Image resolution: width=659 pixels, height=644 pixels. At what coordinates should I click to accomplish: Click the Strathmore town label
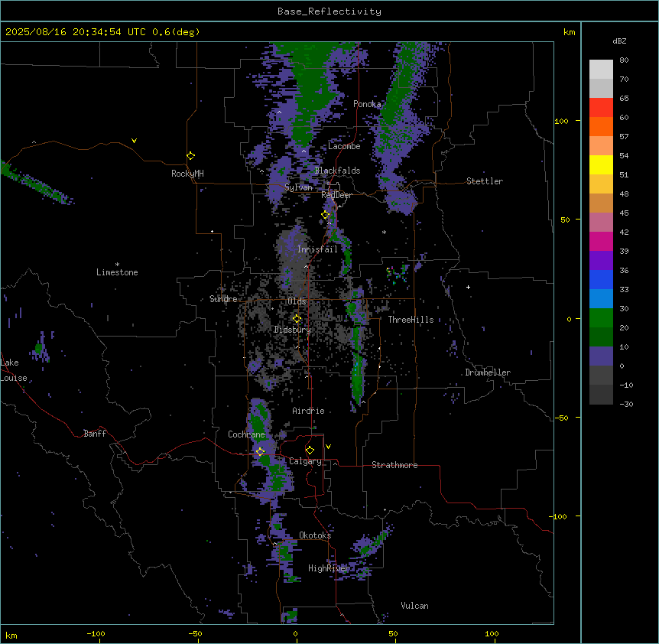[x=394, y=465]
